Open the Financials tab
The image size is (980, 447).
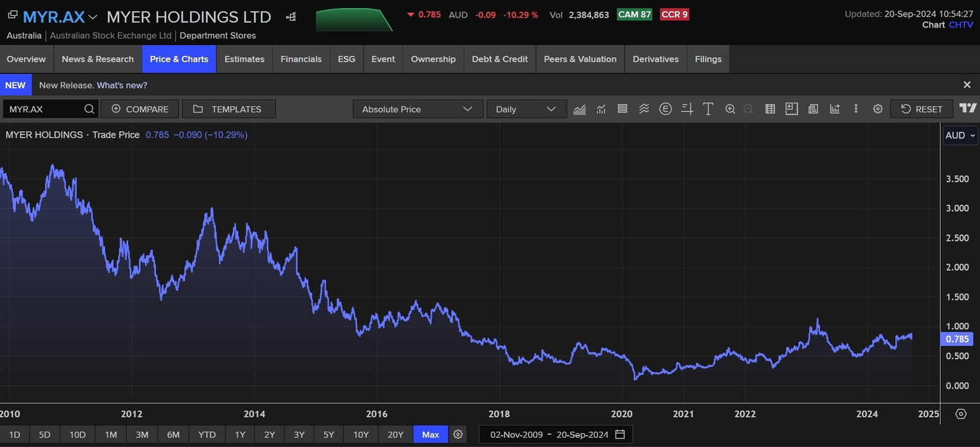pyautogui.click(x=301, y=59)
